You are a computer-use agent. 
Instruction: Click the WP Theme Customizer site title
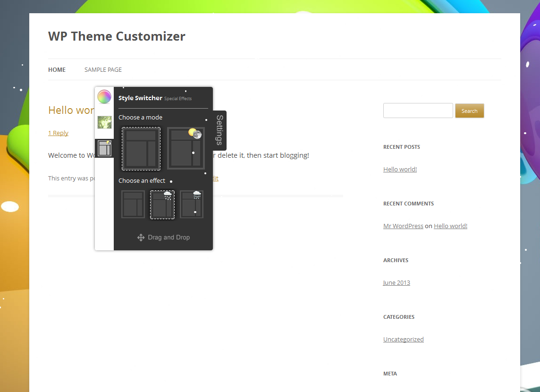117,36
